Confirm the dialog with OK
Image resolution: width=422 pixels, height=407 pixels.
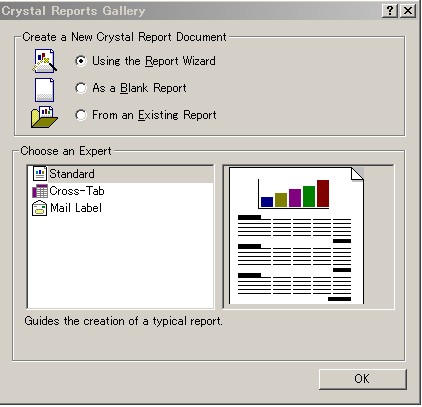point(363,379)
